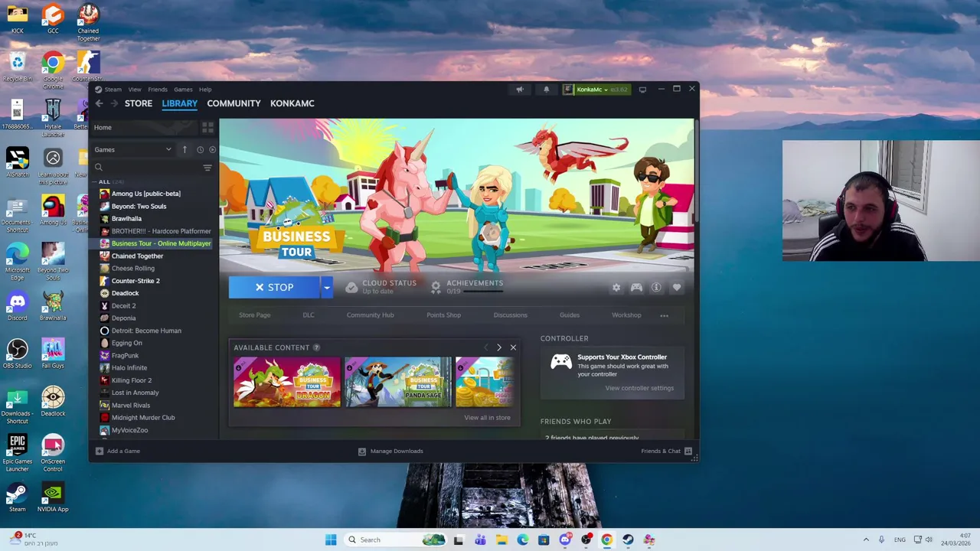Open Workshop link
980x551 pixels.
(x=626, y=315)
